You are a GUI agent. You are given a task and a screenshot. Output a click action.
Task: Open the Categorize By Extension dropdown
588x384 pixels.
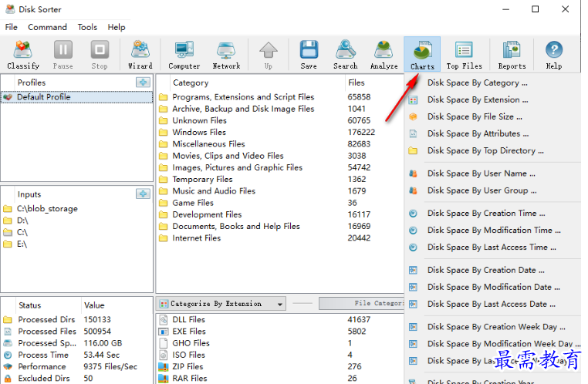point(221,304)
